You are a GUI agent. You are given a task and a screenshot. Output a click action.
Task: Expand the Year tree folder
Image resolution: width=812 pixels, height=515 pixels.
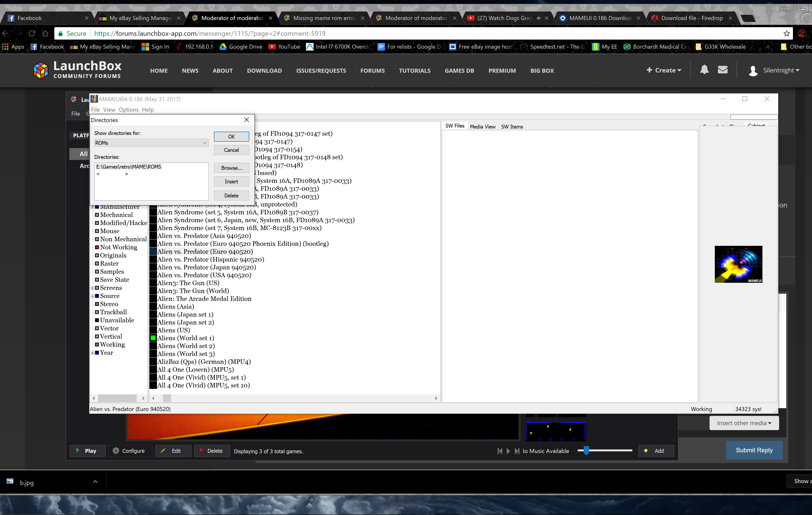[92, 353]
